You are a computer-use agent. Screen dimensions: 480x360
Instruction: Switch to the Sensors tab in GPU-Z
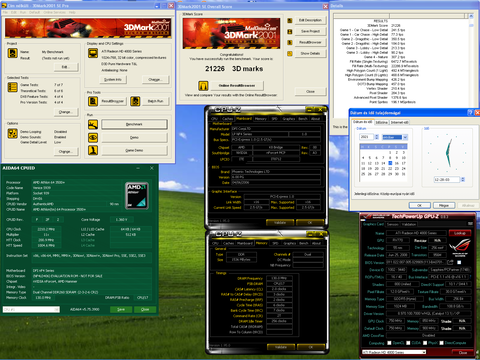[393, 224]
